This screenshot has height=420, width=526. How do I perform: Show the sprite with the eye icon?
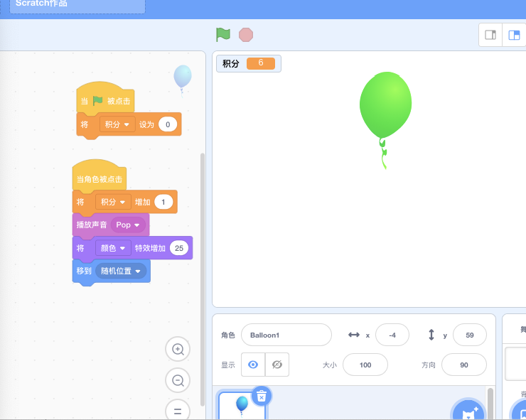(x=253, y=365)
